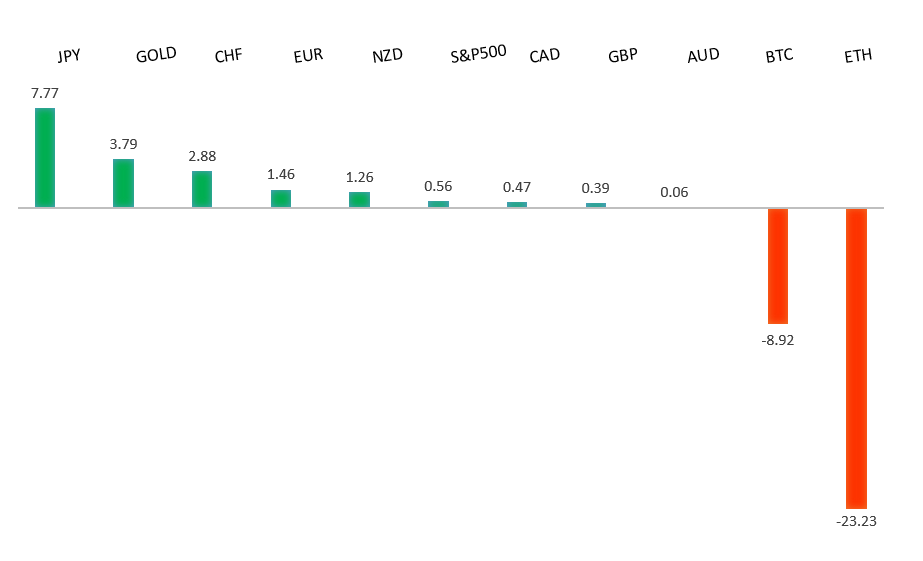Select the 0.06 data label
Screen dimensions: 923x561
pyautogui.click(x=674, y=192)
